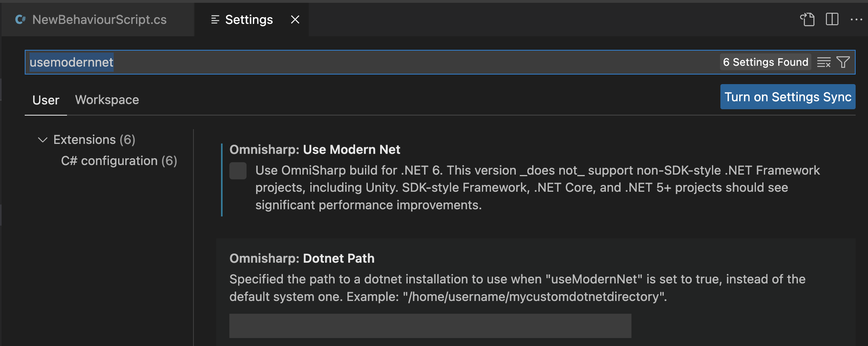Click the Settings tab lines icon
The height and width of the screenshot is (346, 868).
coord(215,20)
